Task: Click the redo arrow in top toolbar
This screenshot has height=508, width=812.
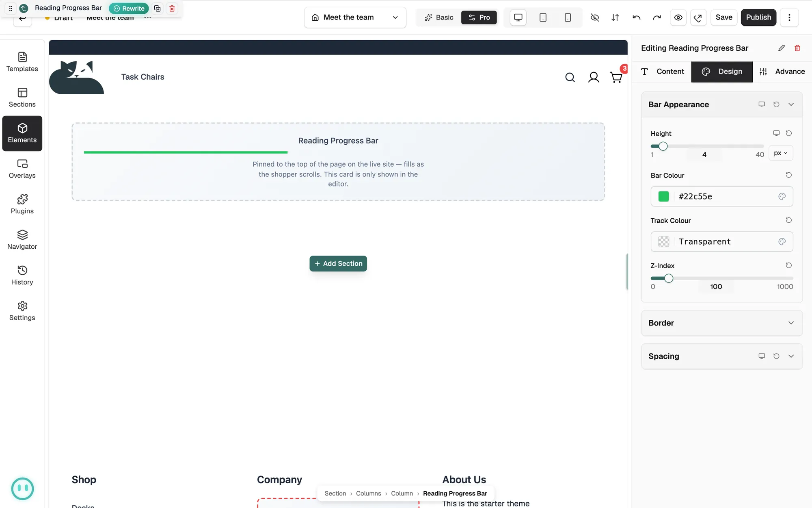Action: (x=657, y=17)
